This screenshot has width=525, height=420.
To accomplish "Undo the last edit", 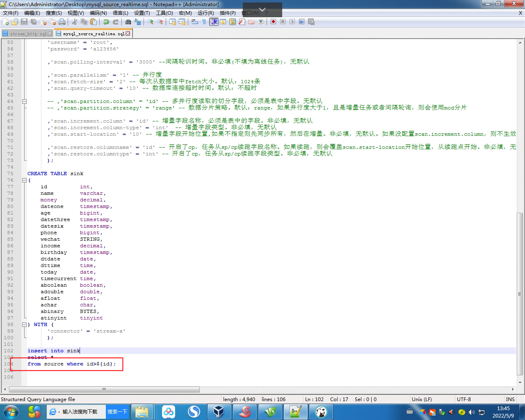I will pos(105,22).
